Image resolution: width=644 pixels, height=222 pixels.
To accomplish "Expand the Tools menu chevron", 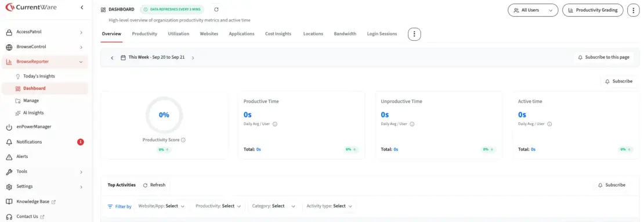I will [81, 172].
